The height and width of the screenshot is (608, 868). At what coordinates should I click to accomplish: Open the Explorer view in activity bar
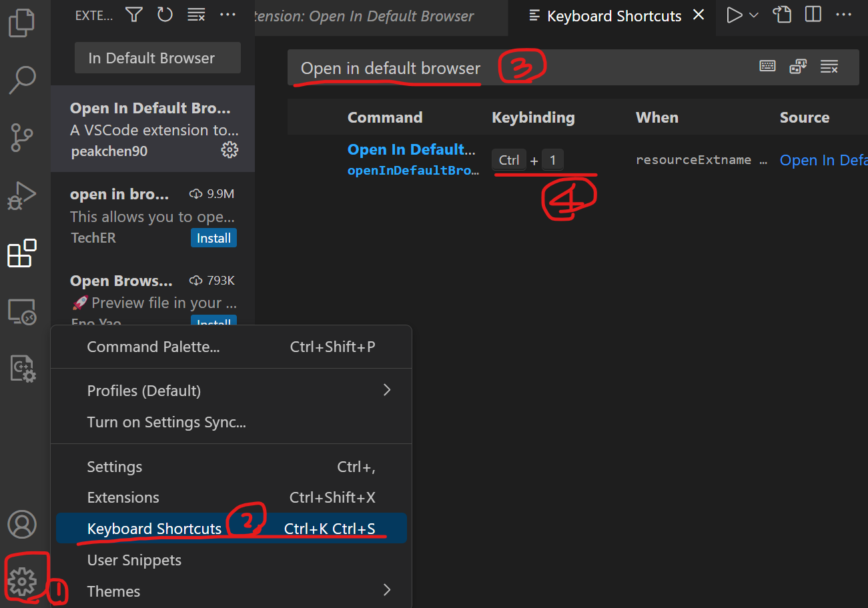(x=21, y=23)
